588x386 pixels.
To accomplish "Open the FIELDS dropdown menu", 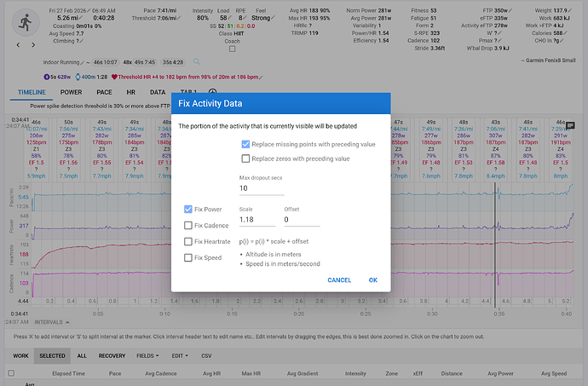I will (x=149, y=354).
